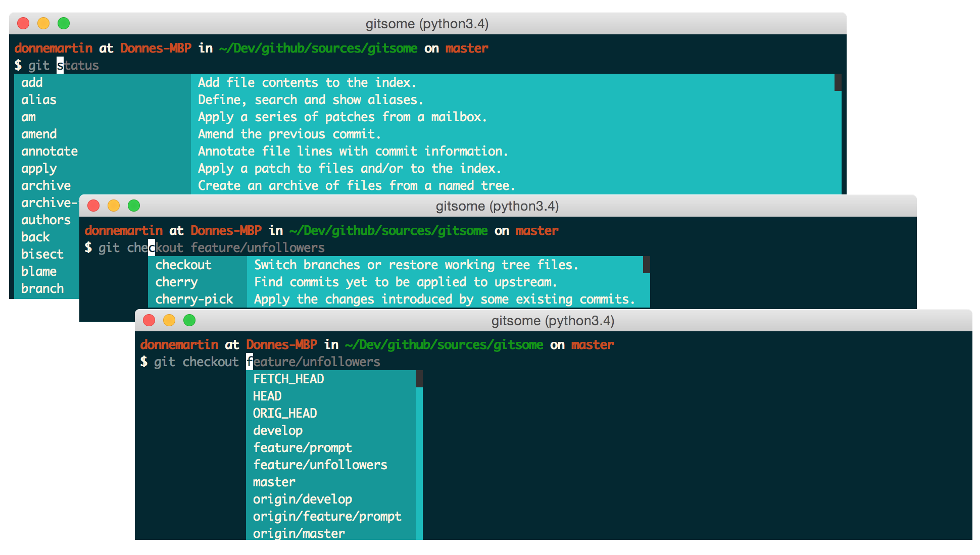Select 'FETCH_HEAD' completion item

click(288, 379)
